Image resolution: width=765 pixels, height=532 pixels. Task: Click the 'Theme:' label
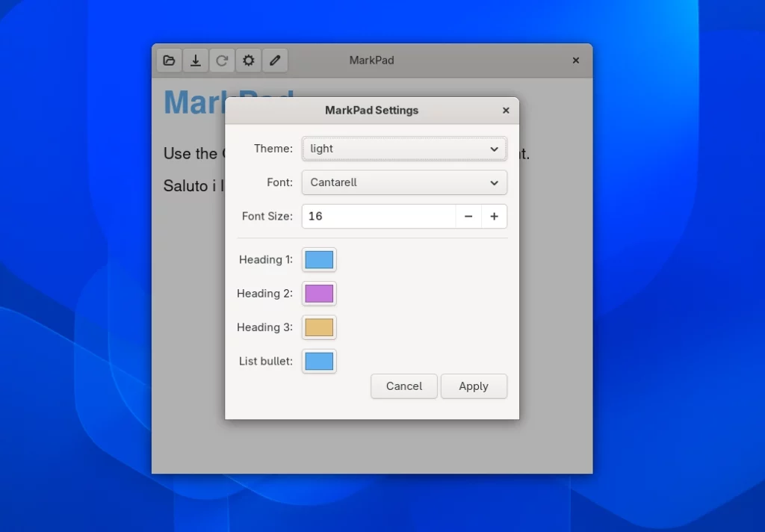pos(273,149)
